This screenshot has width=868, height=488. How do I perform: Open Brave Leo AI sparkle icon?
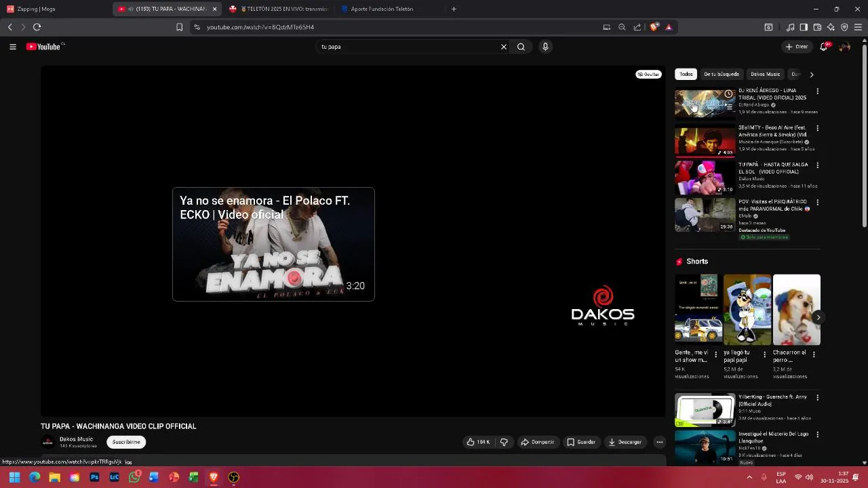[x=831, y=27]
